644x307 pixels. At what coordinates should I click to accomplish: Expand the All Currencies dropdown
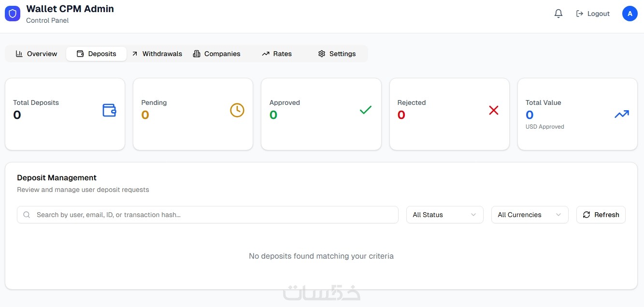(x=530, y=215)
